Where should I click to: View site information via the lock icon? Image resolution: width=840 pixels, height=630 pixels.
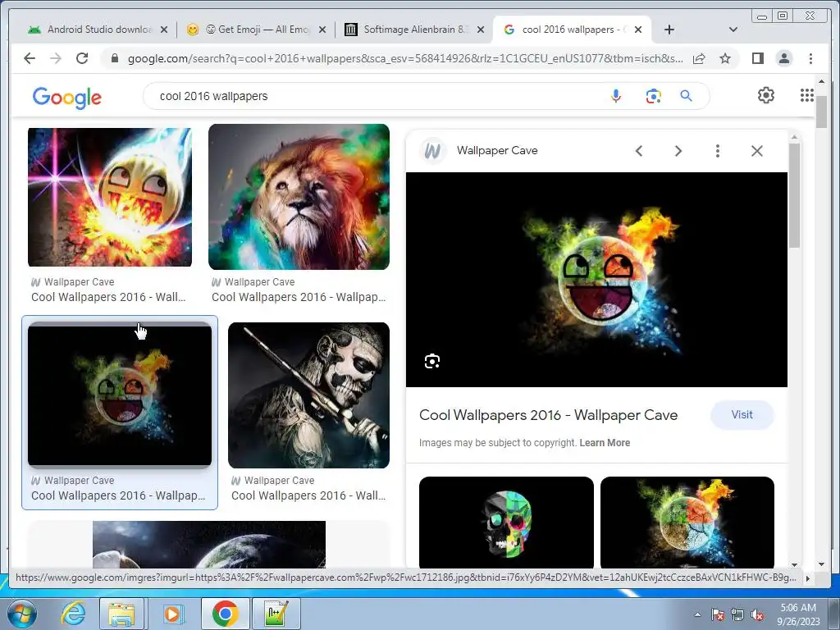point(114,58)
